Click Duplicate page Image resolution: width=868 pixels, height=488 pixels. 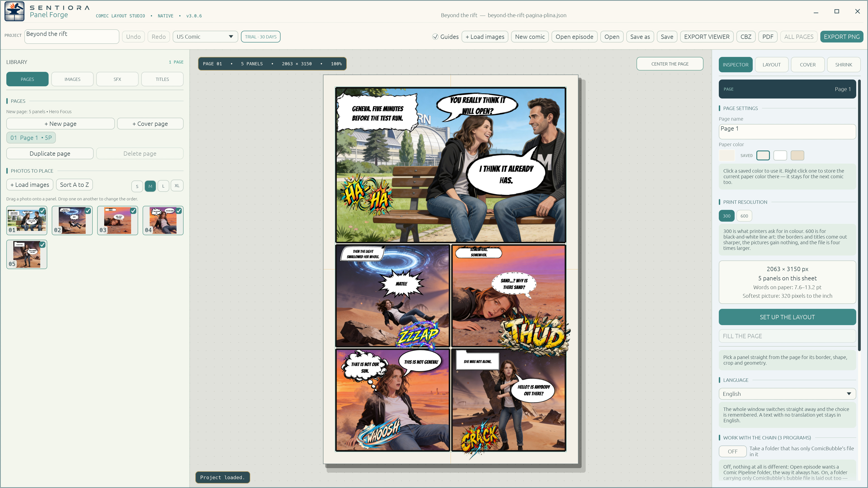[x=50, y=154]
